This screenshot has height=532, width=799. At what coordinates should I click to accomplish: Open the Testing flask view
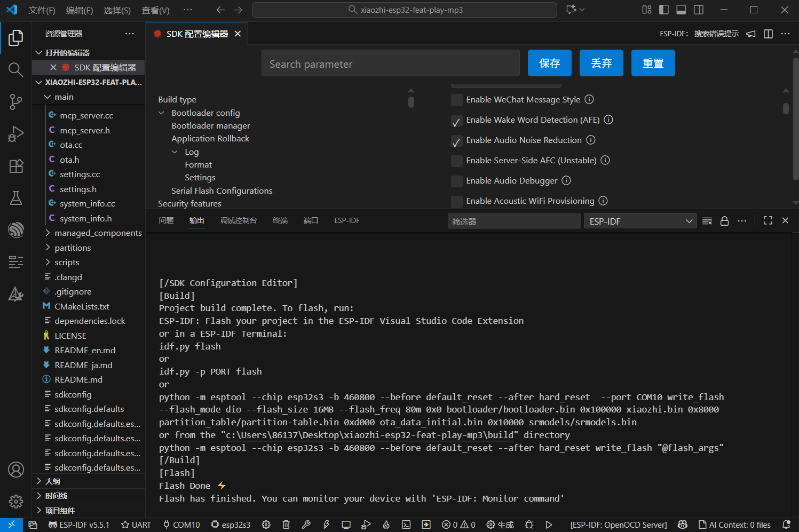pyautogui.click(x=16, y=198)
